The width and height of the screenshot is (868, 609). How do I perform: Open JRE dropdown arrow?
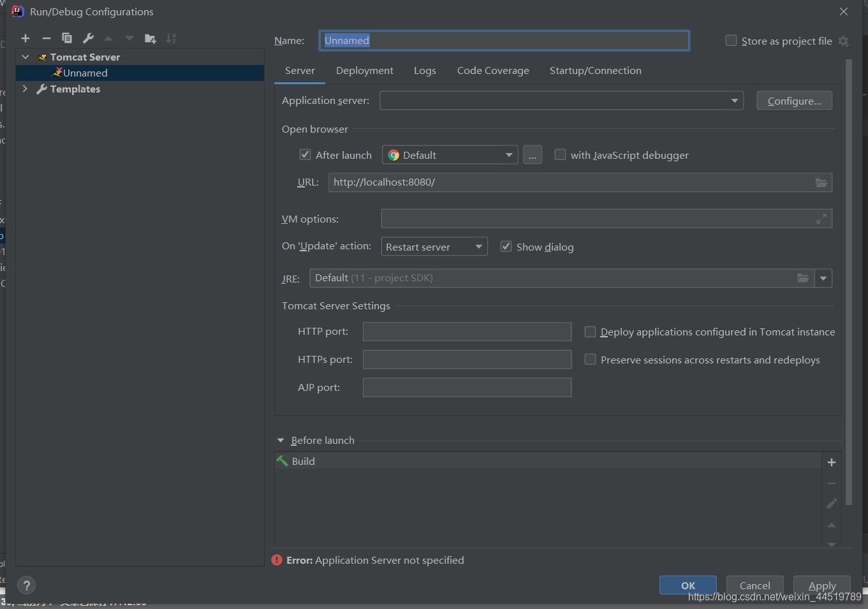pos(823,278)
